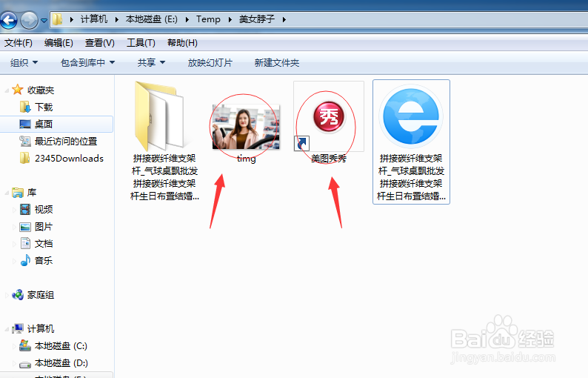The height and width of the screenshot is (378, 588).
Task: Select 收藏夹 in the navigation pane
Action: [41, 90]
